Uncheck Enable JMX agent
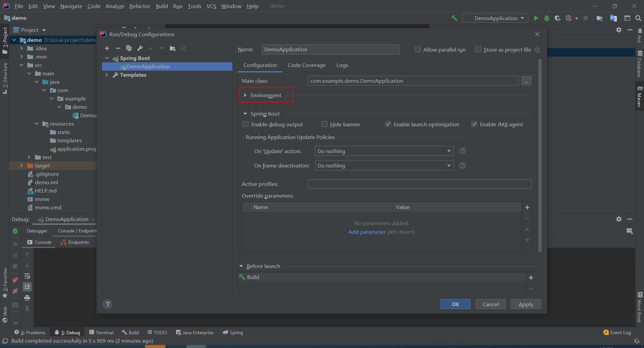Image resolution: width=644 pixels, height=348 pixels. point(474,124)
